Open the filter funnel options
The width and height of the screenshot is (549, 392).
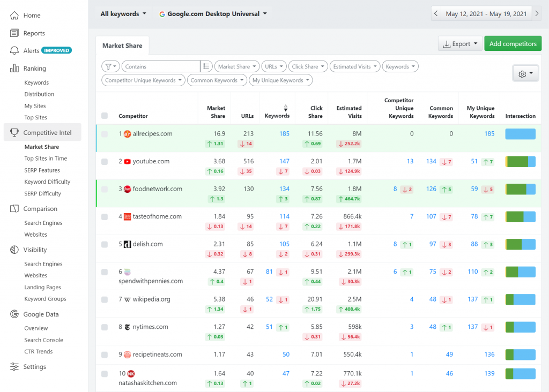point(110,66)
